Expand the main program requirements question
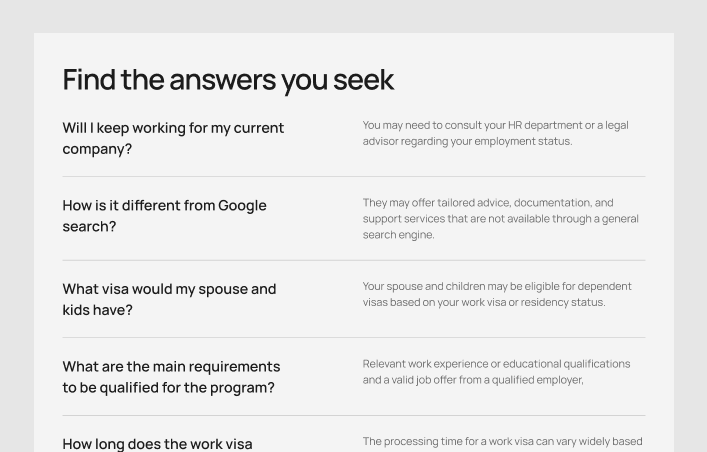This screenshot has height=452, width=707. pyautogui.click(x=171, y=377)
